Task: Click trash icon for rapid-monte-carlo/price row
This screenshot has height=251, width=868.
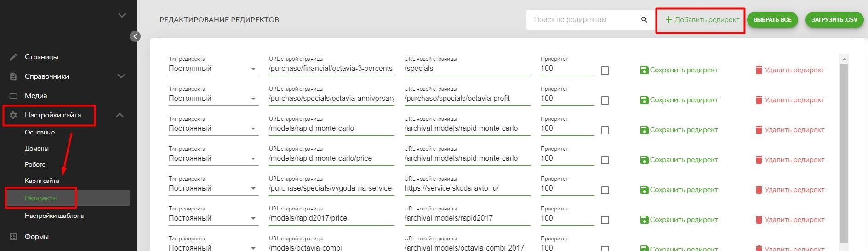Action: click(759, 160)
